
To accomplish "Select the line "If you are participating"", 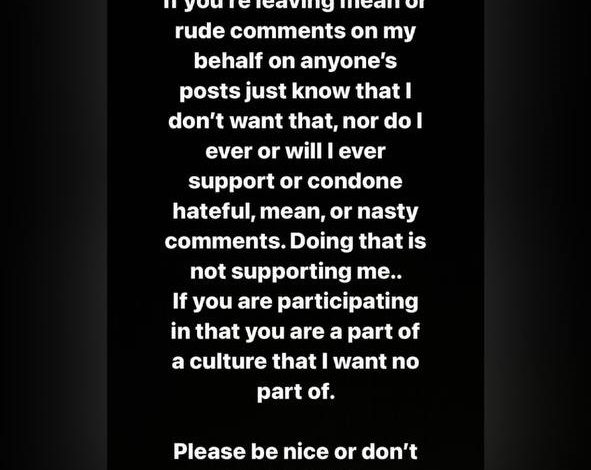I will (295, 302).
